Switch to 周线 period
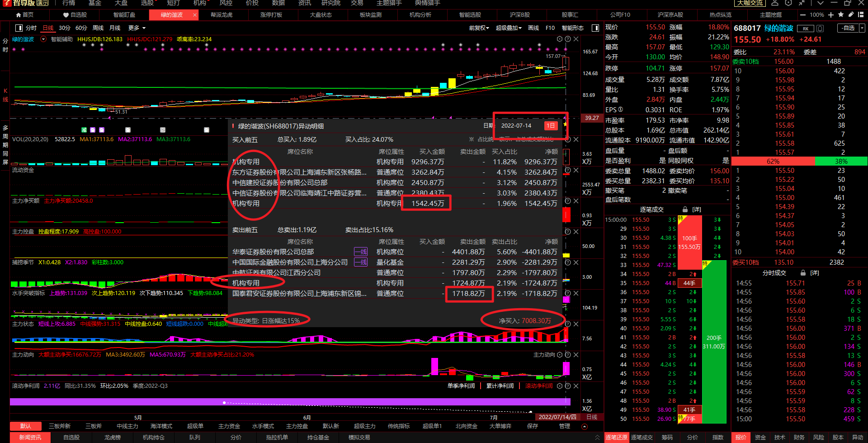 tap(98, 28)
